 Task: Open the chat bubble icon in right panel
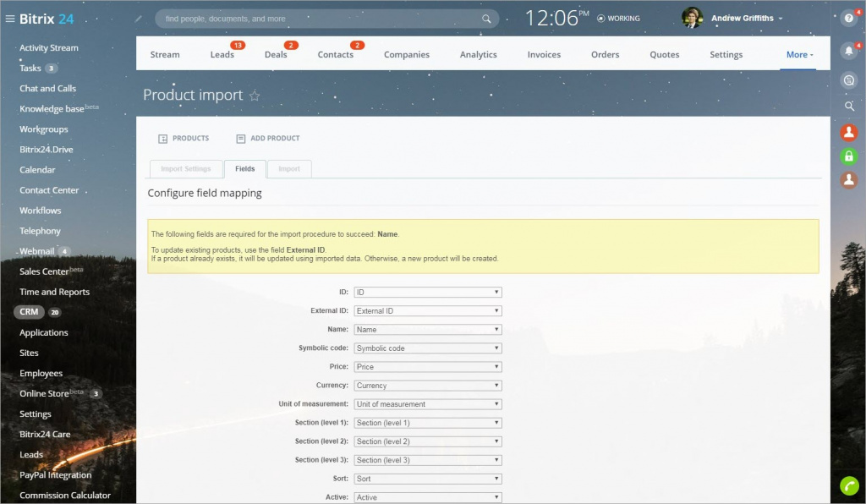(x=849, y=80)
